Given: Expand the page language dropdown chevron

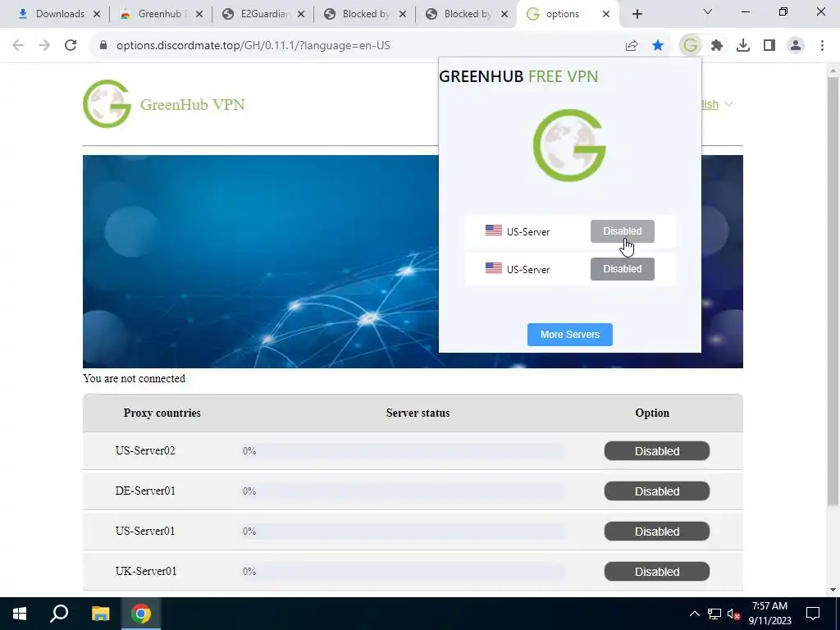Looking at the screenshot, I should (x=729, y=104).
